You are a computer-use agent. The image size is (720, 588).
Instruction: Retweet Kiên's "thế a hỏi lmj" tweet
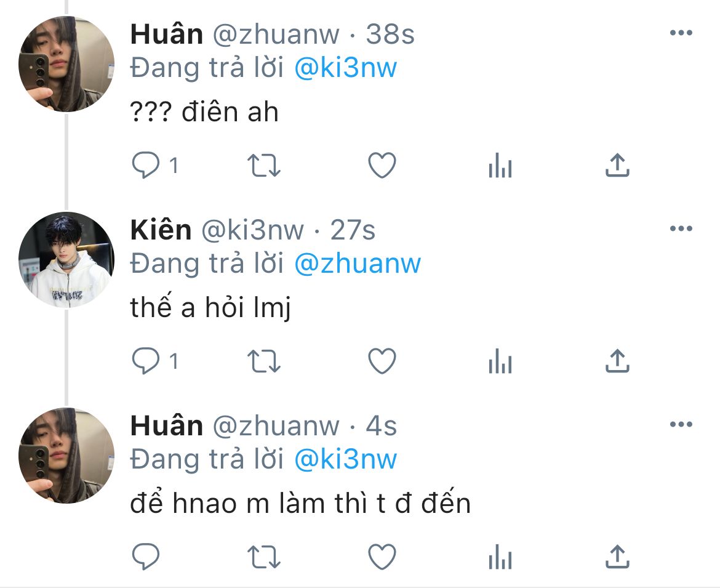pyautogui.click(x=263, y=361)
